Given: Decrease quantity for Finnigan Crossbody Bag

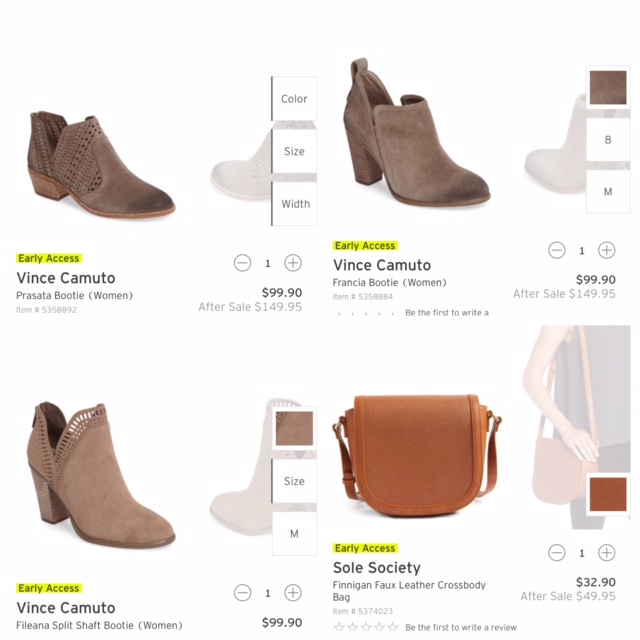Looking at the screenshot, I should [x=557, y=553].
